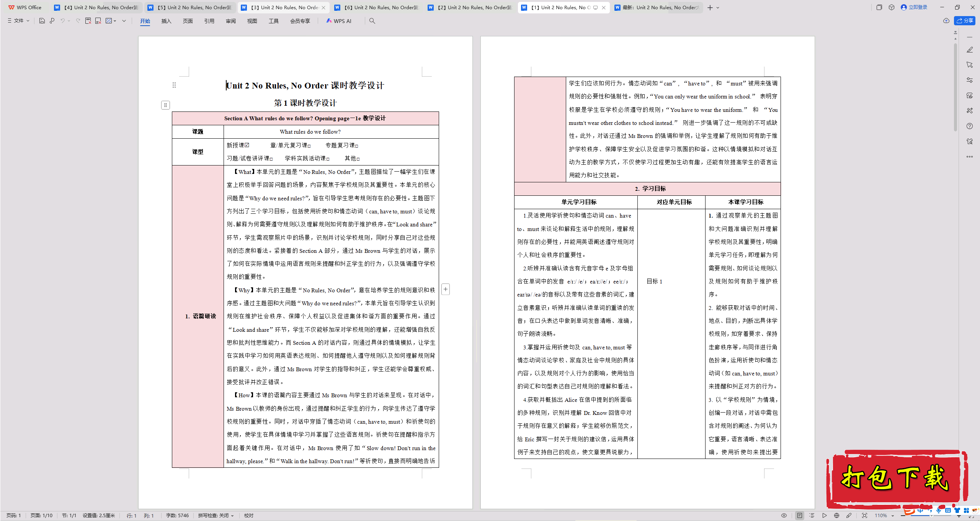Screen dimensions: 980x521
Task: Click the Redo arrow icon
Action: 78,21
